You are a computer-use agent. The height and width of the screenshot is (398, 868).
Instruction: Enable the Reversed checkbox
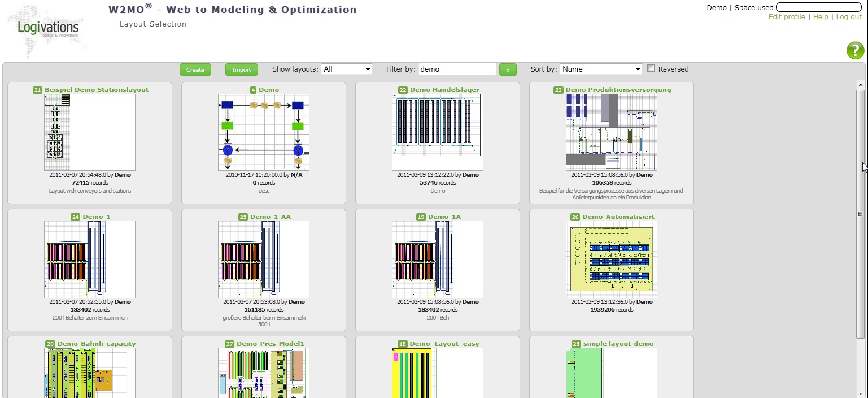[651, 69]
